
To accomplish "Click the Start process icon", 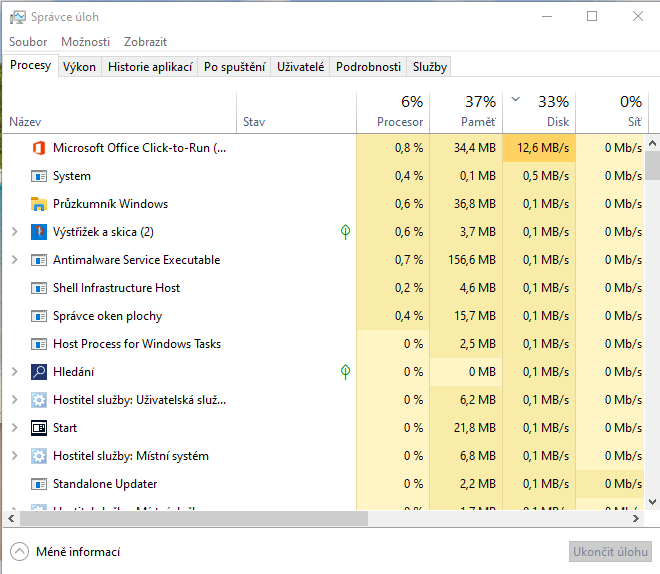I will (39, 428).
